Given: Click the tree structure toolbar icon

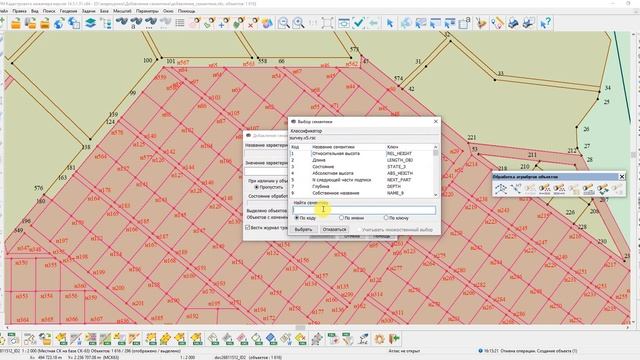Looking at the screenshot, I should (x=106, y=23).
